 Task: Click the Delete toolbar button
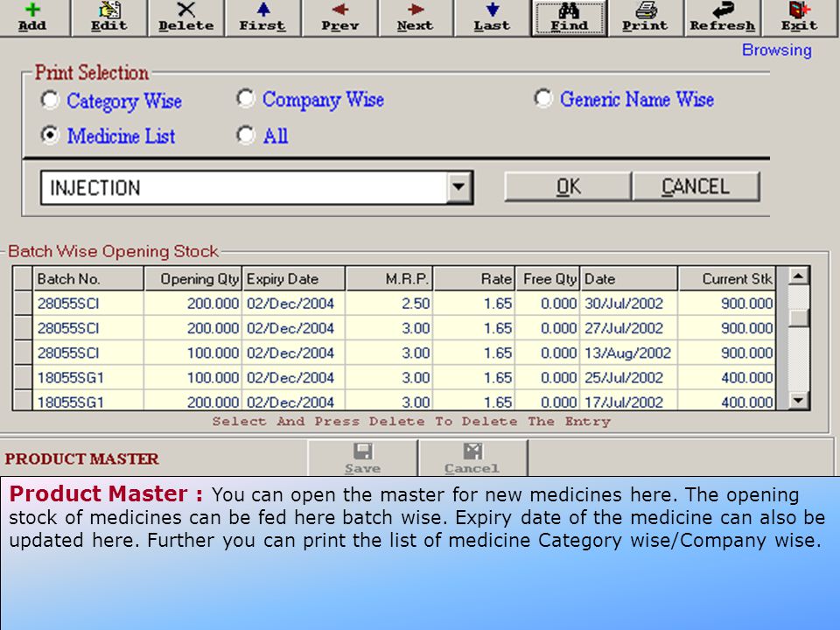click(185, 17)
